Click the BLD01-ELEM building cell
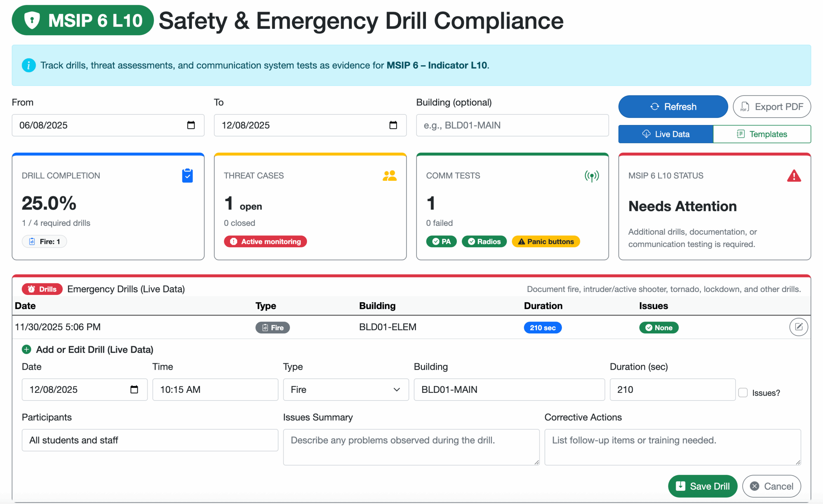The image size is (823, 504). [x=387, y=327]
